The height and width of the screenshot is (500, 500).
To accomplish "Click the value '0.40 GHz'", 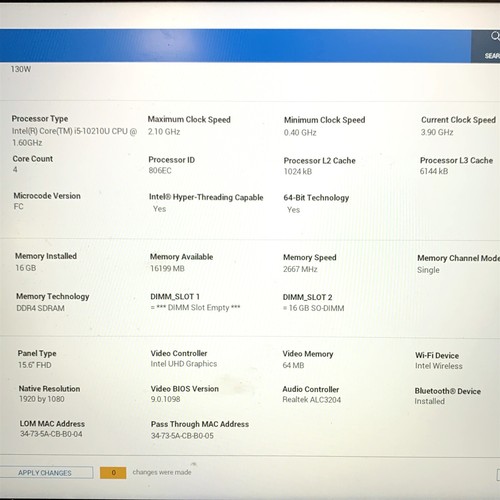I will coord(300,133).
